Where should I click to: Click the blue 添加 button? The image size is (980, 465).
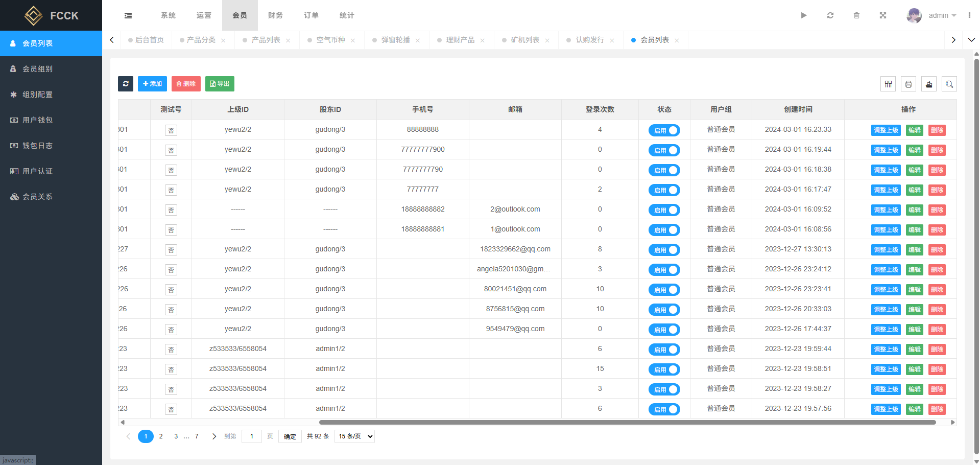tap(152, 84)
